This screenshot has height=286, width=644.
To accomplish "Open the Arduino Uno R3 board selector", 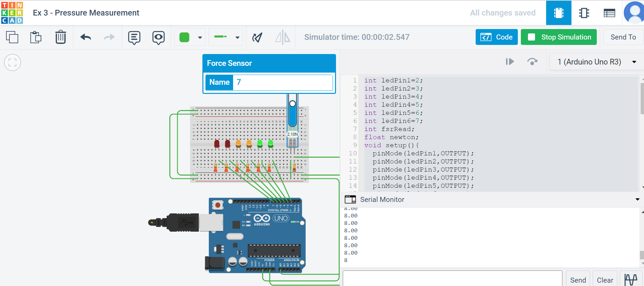I will click(x=596, y=62).
